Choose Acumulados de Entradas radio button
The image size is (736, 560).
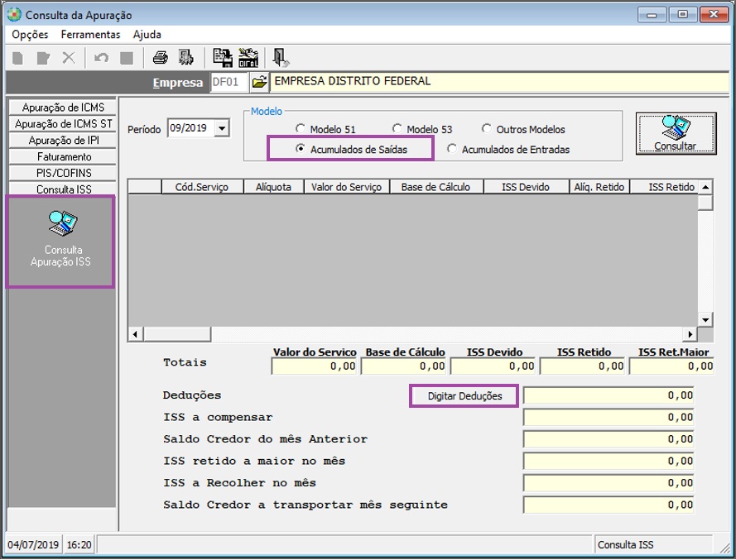pos(452,150)
